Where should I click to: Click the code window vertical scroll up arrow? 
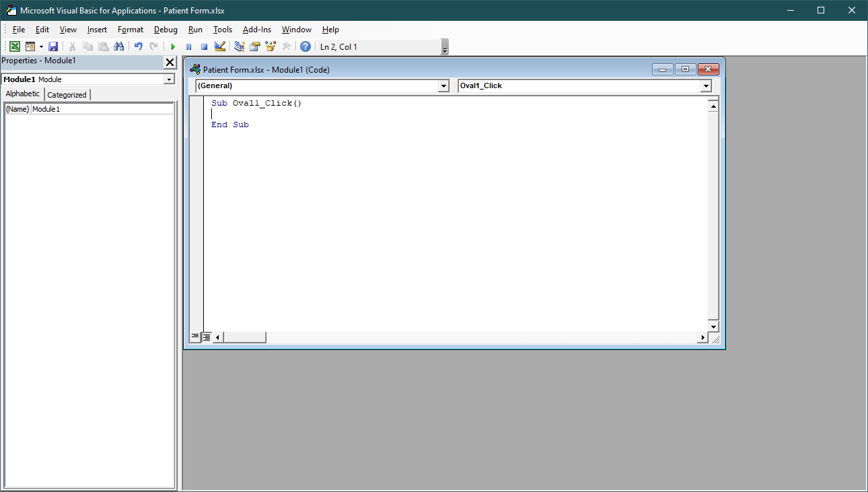(x=714, y=106)
